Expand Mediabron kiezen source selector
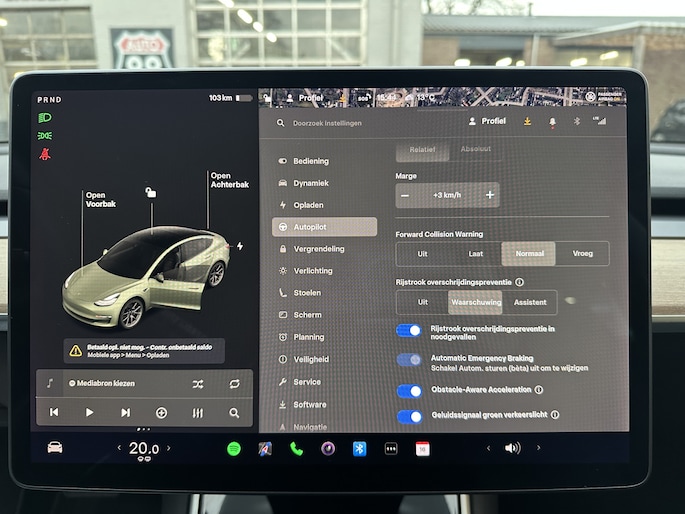 [x=105, y=383]
